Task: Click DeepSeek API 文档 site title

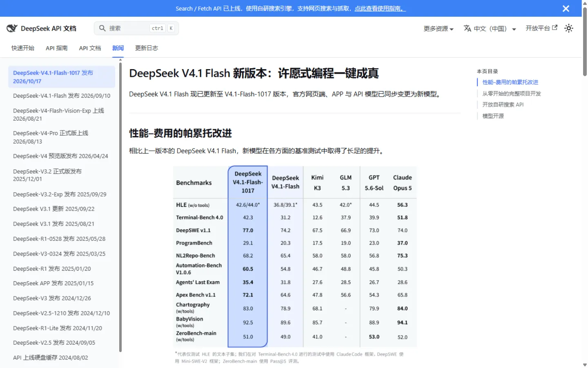Action: [x=49, y=28]
